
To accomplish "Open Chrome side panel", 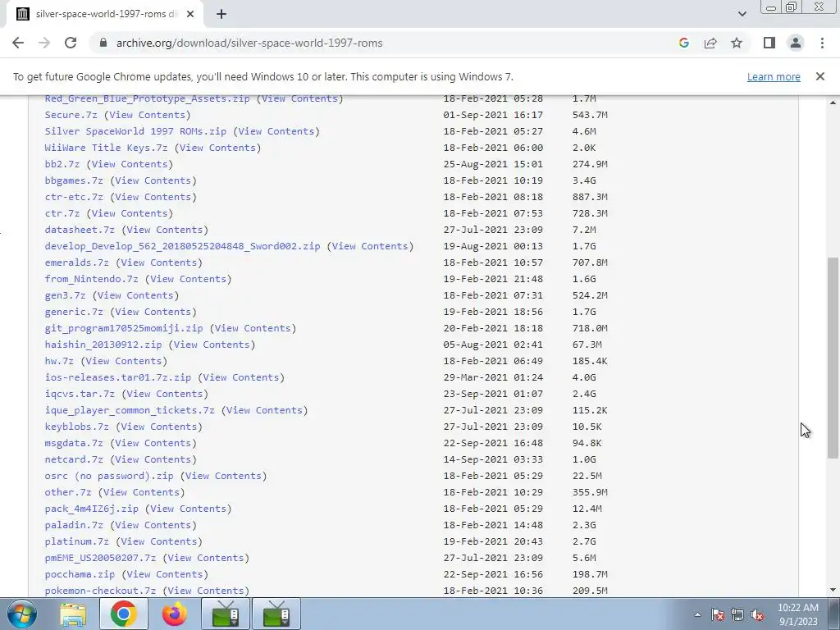I will tap(769, 43).
